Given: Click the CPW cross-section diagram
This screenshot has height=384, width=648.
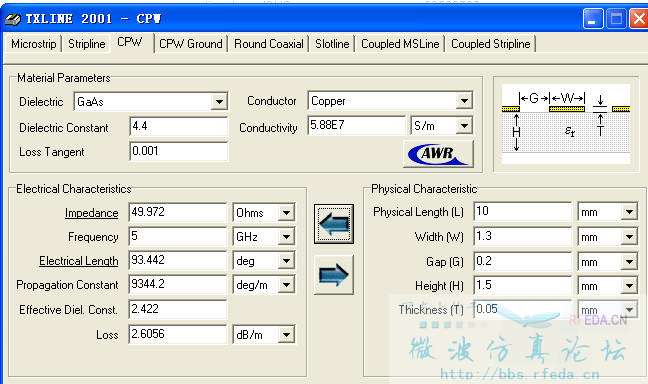Looking at the screenshot, I should click(566, 124).
